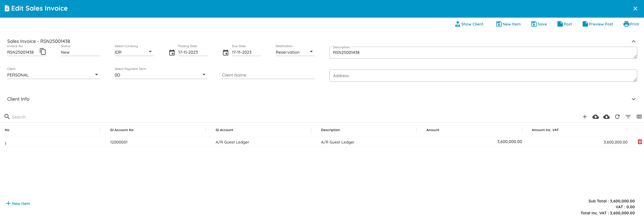Expand the Client Info section
644x218 pixels.
[633, 99]
